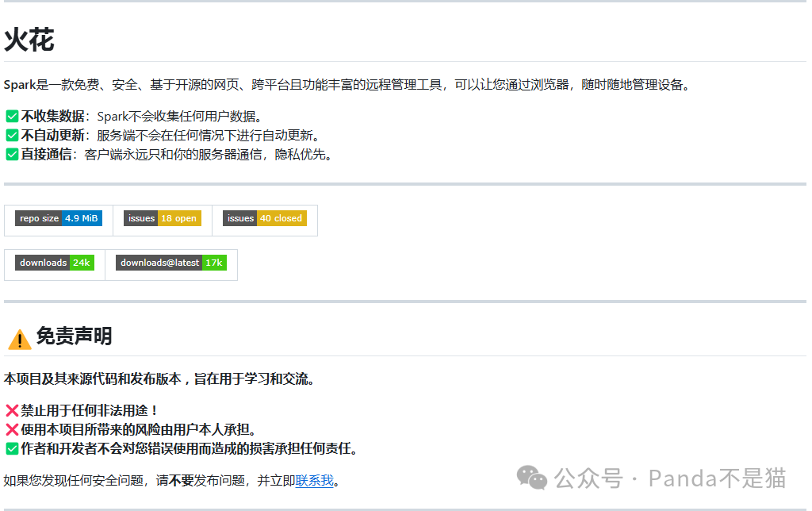Click the red cross icon before 禁止用于任何非法用途
The image size is (812, 511).
pos(12,411)
